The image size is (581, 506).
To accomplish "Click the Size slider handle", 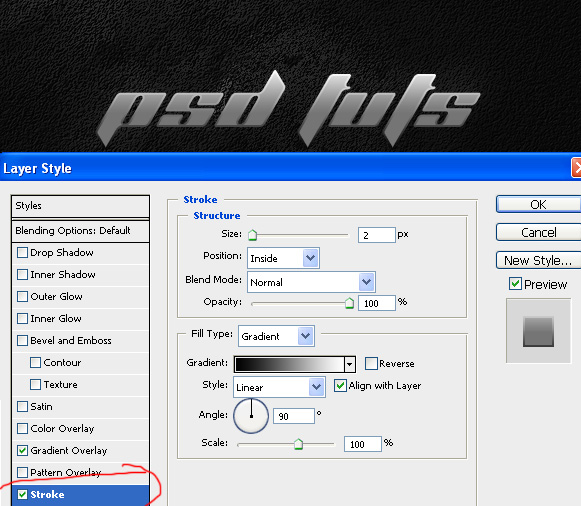I will pyautogui.click(x=252, y=235).
